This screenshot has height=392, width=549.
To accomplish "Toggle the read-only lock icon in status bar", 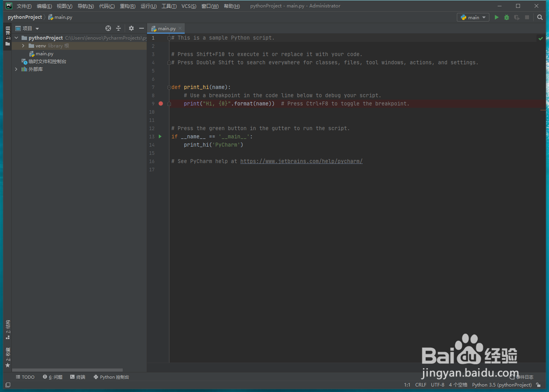I will [539, 385].
